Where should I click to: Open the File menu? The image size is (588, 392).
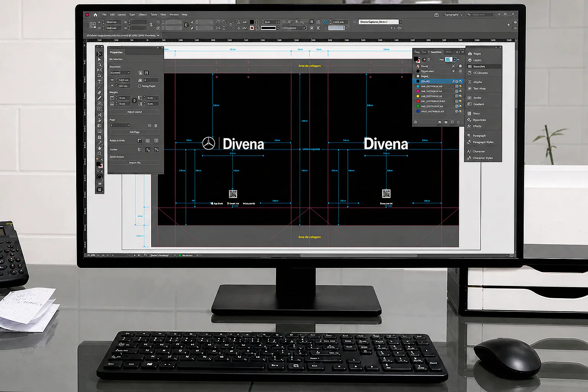[x=104, y=15]
